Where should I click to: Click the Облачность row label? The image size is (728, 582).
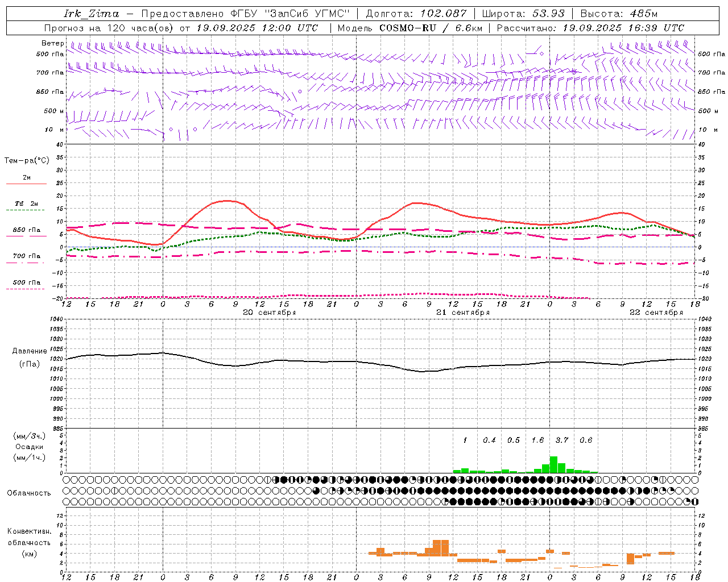click(x=29, y=493)
